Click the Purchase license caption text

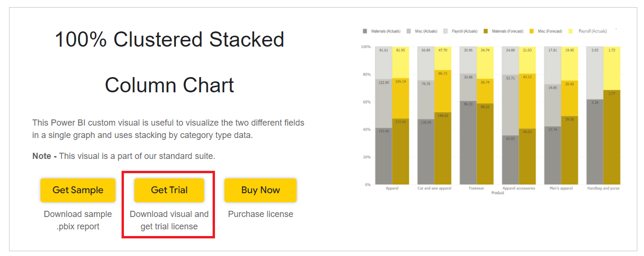[x=261, y=214]
